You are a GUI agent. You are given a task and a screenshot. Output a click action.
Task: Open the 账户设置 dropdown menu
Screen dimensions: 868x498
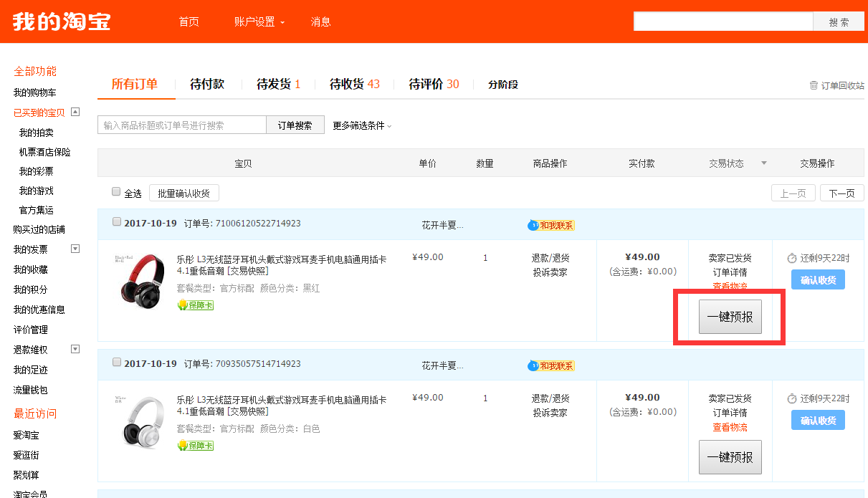click(x=259, y=21)
